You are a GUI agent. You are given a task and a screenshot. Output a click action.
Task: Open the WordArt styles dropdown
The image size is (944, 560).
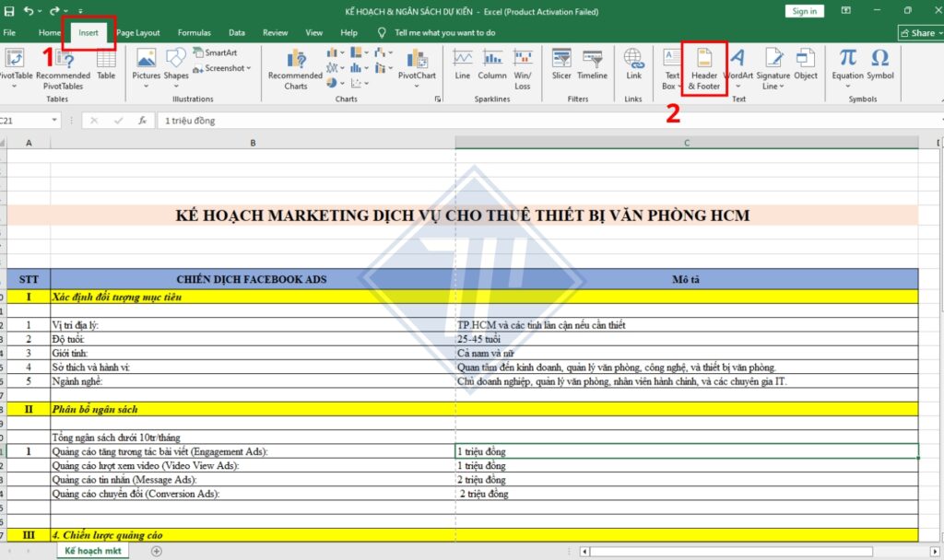pyautogui.click(x=737, y=64)
